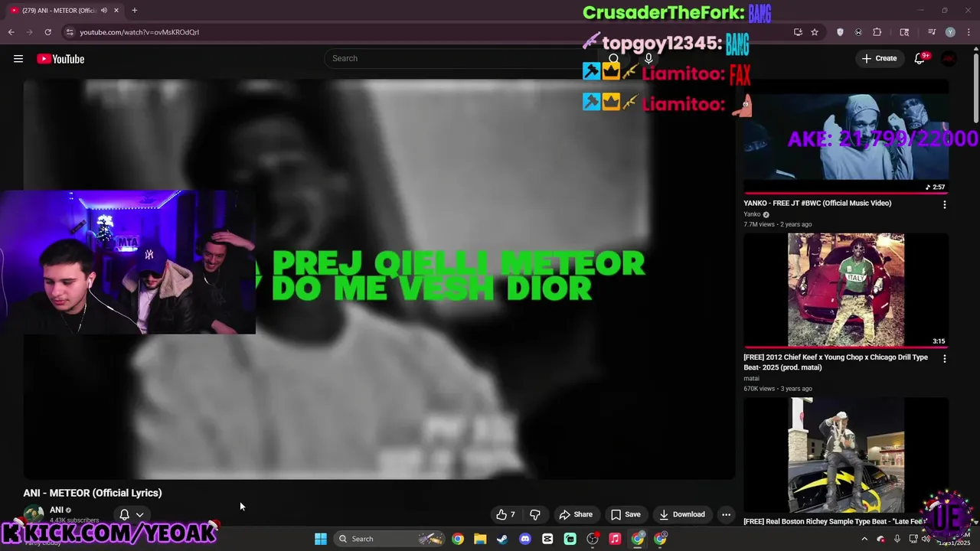Open the YouTube notifications bell
The image size is (980, 551).
pyautogui.click(x=920, y=59)
